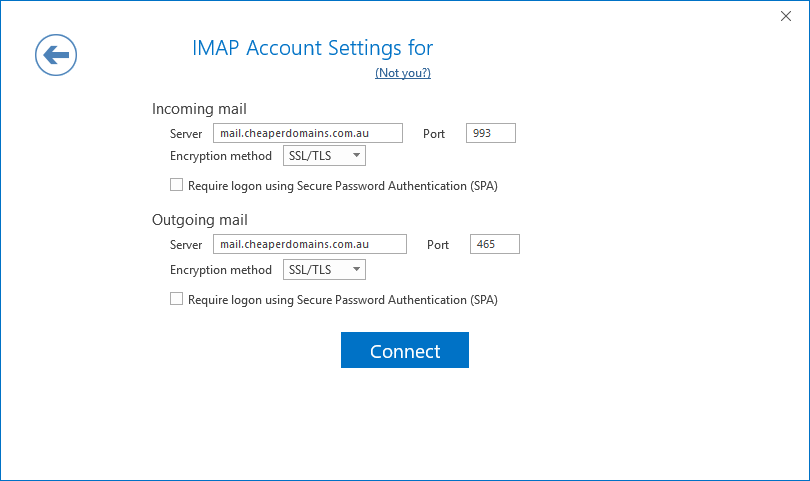Select the incoming Port field showing 993

[x=491, y=133]
